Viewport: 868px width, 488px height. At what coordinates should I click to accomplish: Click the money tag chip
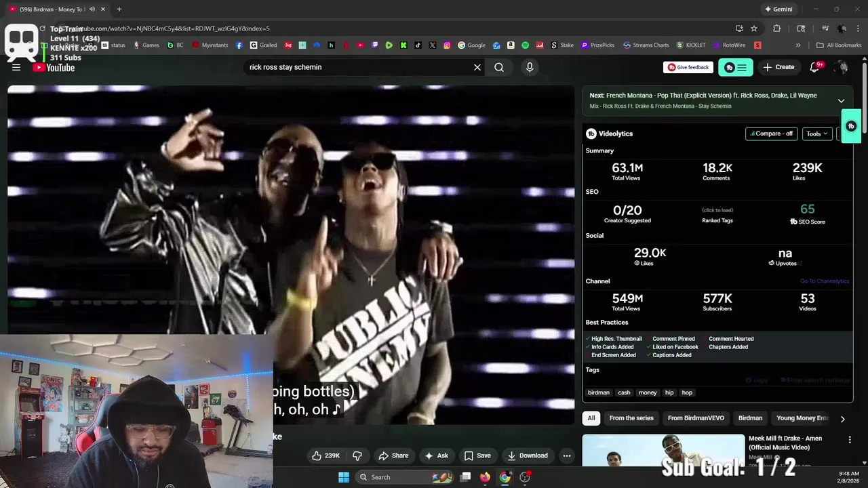(x=648, y=392)
